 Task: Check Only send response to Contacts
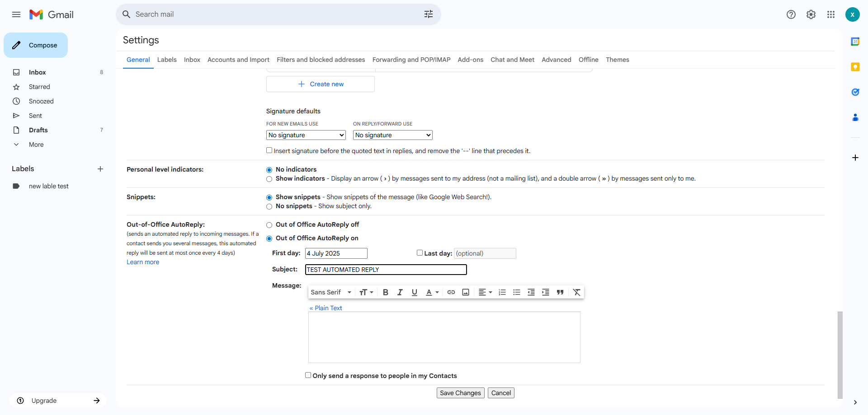pos(308,375)
